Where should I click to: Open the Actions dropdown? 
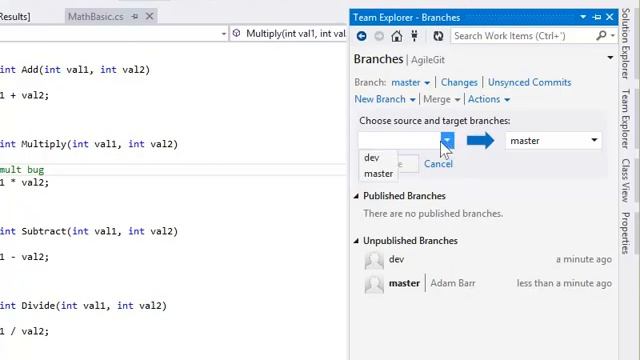tap(489, 99)
